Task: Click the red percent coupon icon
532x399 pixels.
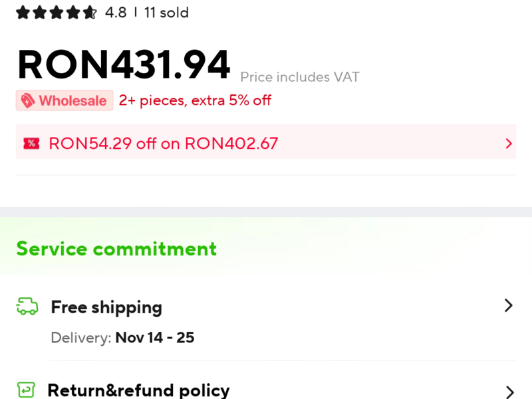Action: (31, 143)
